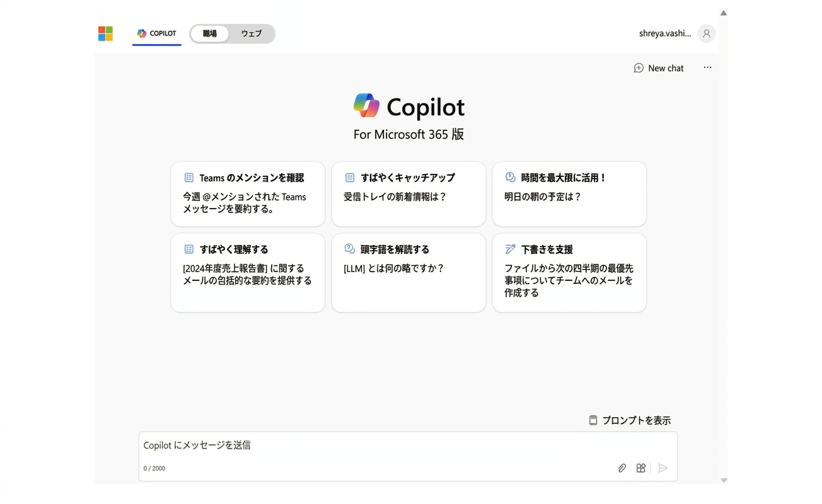822x504 pixels.
Task: Click the prompt book icon beside プロンプトを表示
Action: point(593,420)
